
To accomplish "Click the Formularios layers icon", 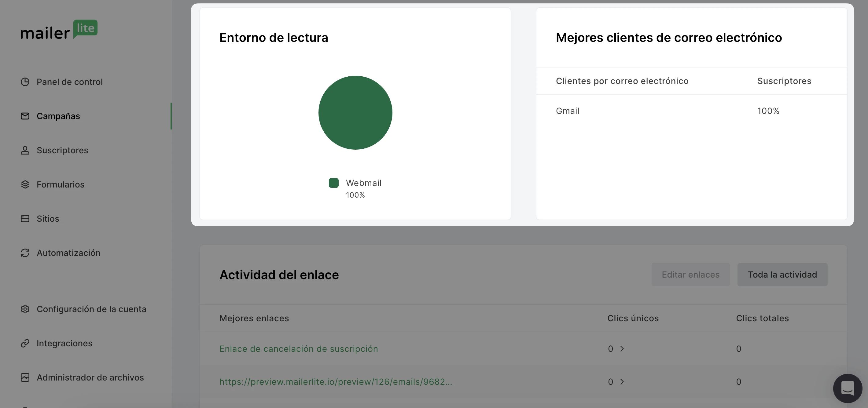I will (25, 184).
